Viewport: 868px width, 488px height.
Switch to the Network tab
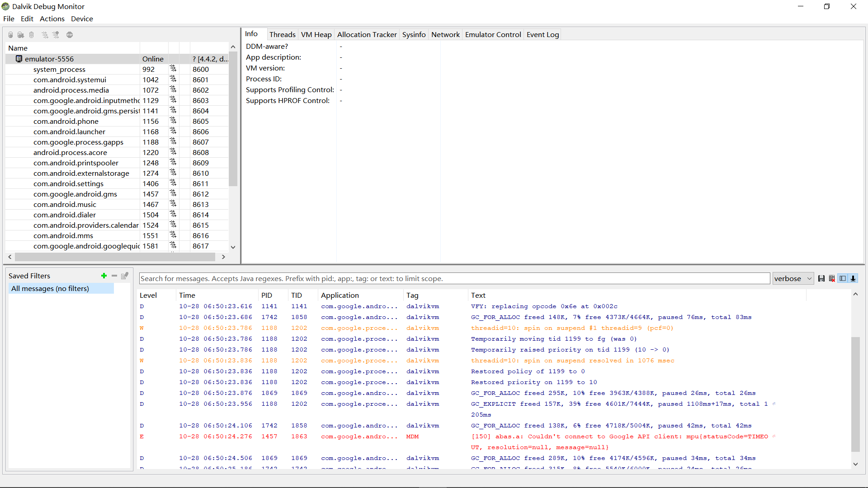coord(445,34)
